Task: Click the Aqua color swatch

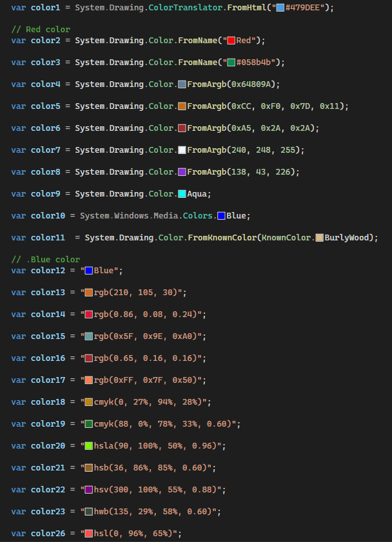Action: click(x=182, y=194)
